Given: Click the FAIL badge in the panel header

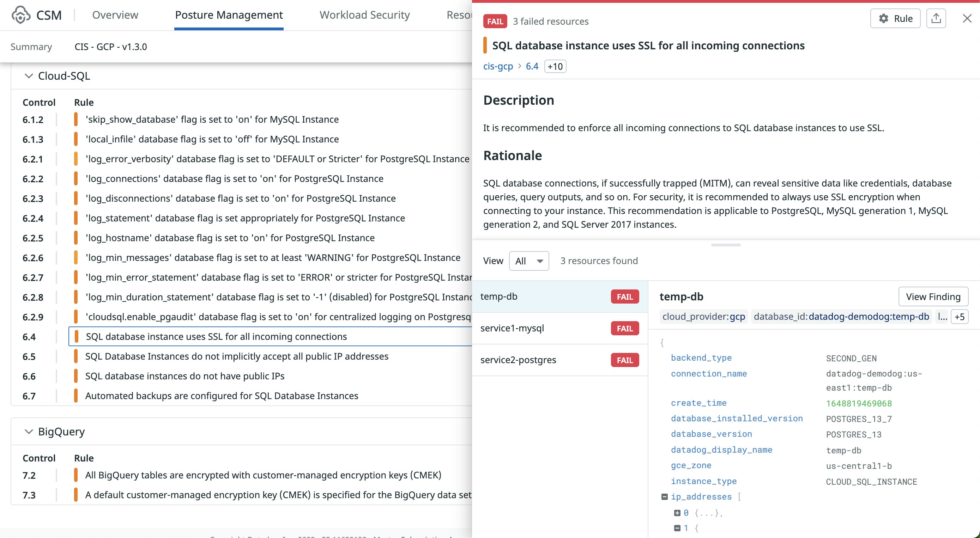Looking at the screenshot, I should tap(494, 21).
